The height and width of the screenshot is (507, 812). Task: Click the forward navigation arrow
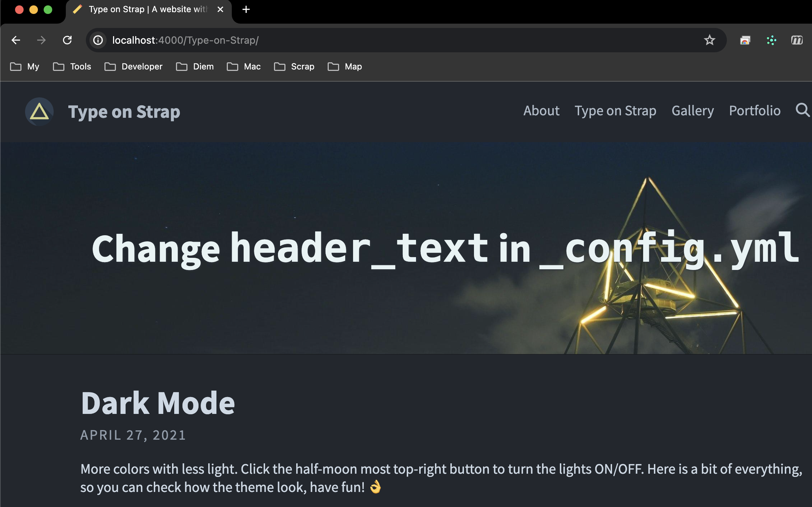tap(42, 40)
